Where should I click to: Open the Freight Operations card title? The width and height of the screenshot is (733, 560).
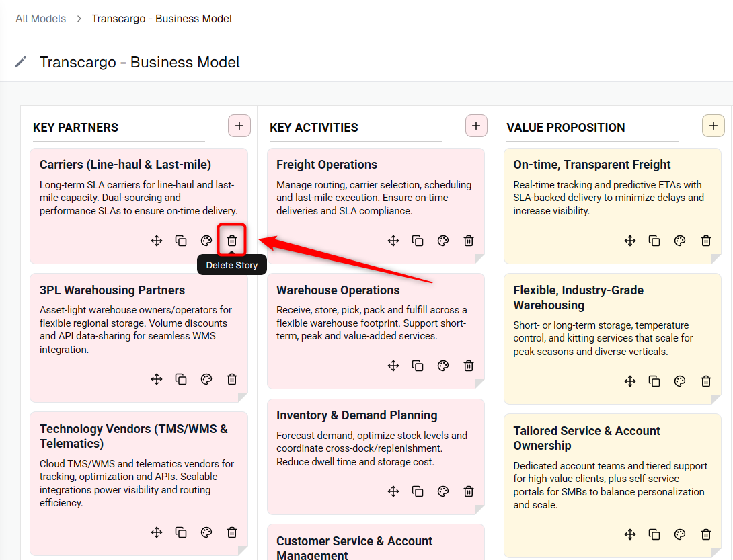pos(326,165)
